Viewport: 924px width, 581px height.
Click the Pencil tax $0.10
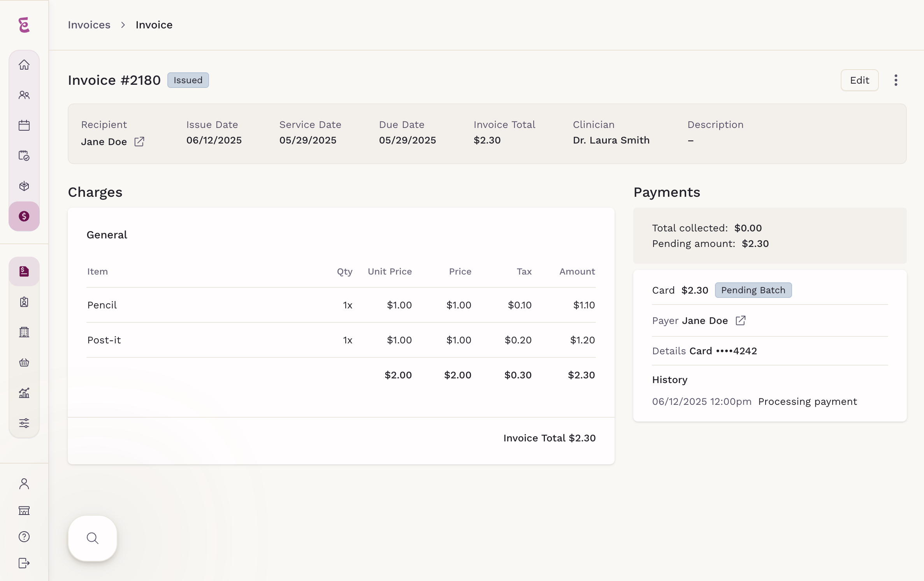click(x=520, y=305)
